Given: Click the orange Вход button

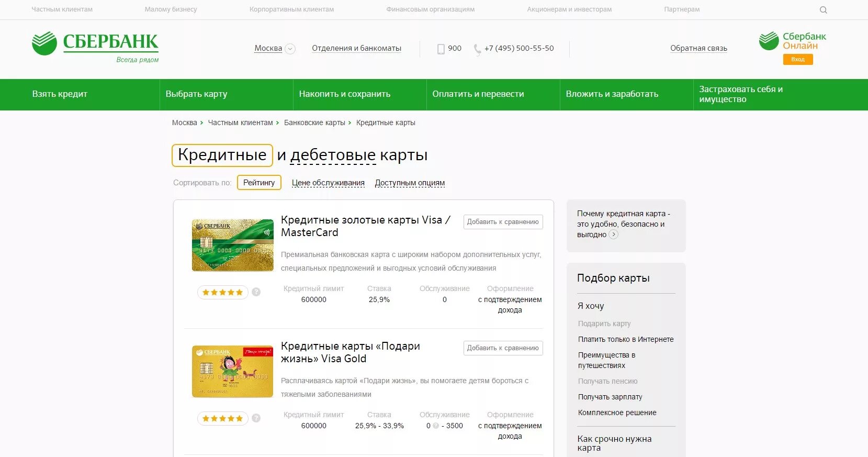Looking at the screenshot, I should click(798, 59).
